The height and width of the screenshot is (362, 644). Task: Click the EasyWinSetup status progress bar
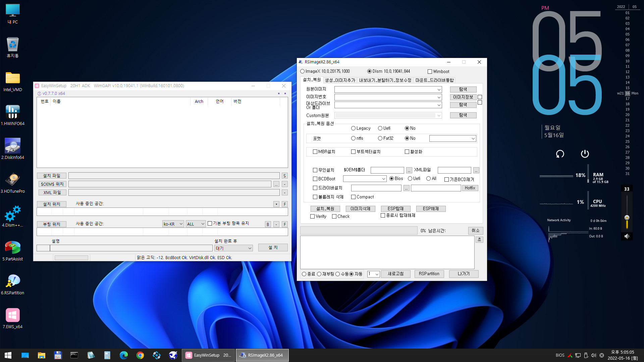pyautogui.click(x=71, y=258)
